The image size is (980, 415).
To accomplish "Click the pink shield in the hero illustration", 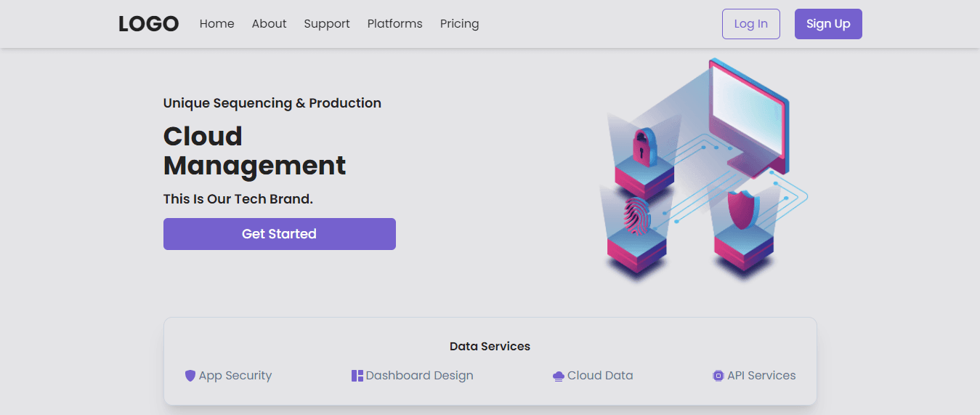I will [742, 209].
